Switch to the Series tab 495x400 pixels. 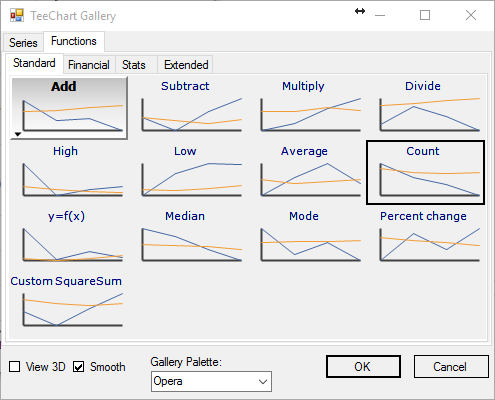coord(23,43)
